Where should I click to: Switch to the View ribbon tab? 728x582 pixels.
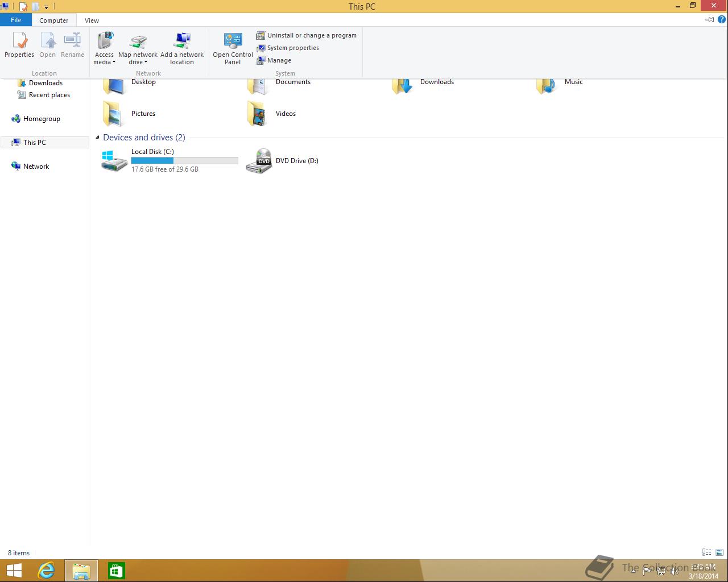[92, 20]
